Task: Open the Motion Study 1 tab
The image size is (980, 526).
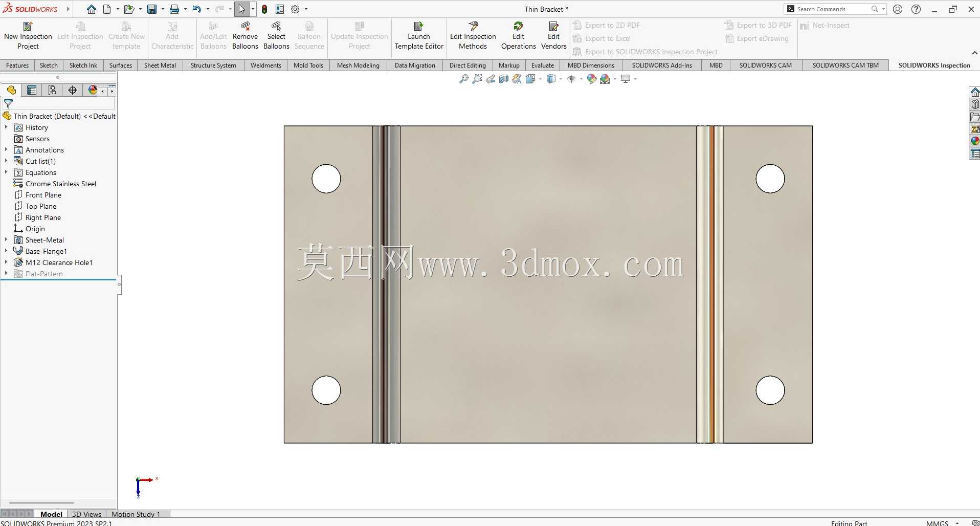Action: pyautogui.click(x=136, y=514)
